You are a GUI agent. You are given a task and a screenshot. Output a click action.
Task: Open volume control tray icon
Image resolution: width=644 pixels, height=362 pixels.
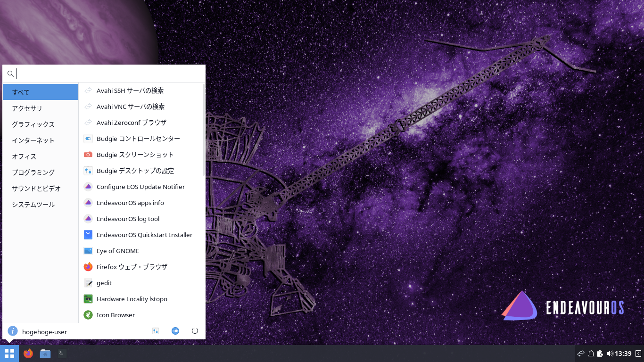(x=610, y=354)
